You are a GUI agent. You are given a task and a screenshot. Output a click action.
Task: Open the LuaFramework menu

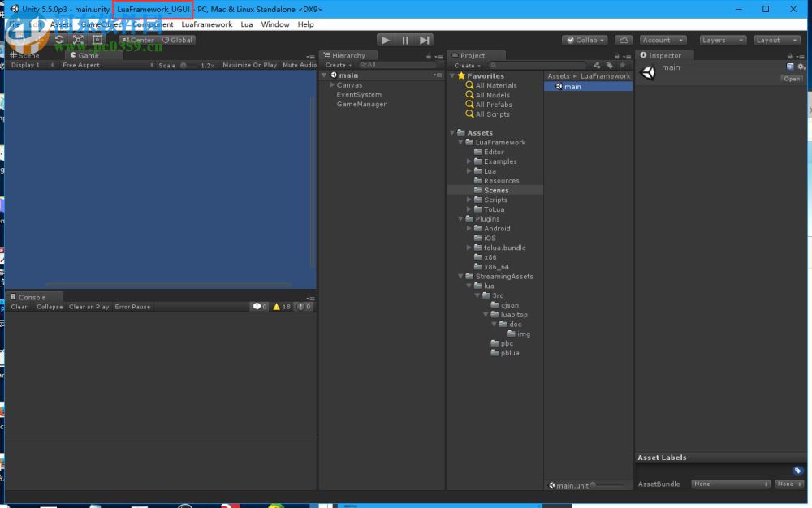coord(205,24)
